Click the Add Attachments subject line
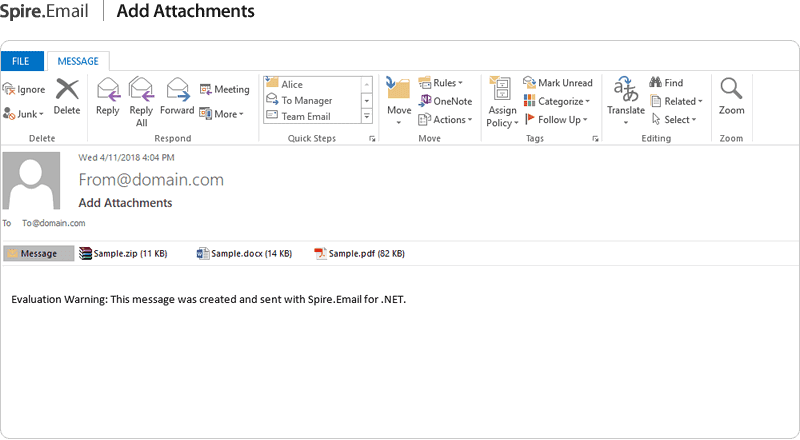800x440 pixels. [126, 203]
